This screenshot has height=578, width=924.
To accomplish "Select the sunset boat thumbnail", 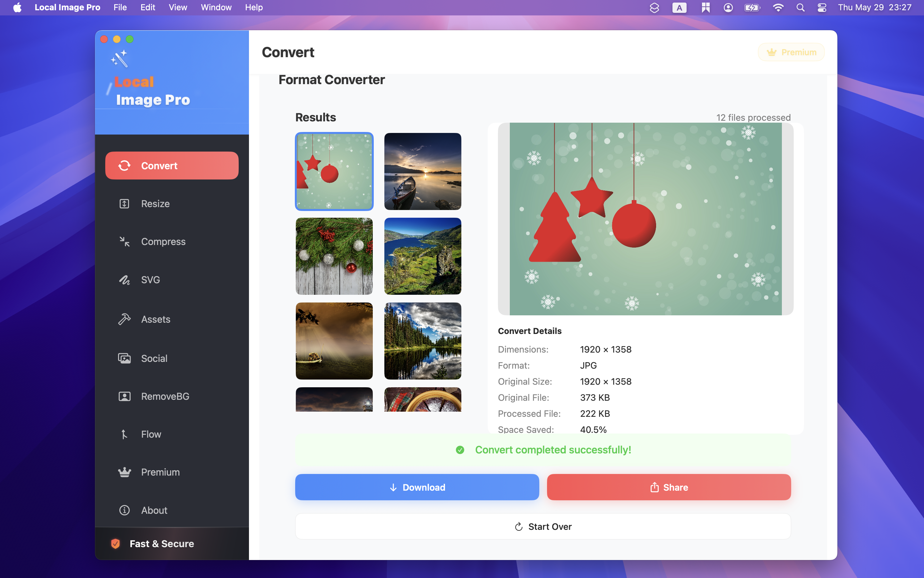I will (423, 171).
